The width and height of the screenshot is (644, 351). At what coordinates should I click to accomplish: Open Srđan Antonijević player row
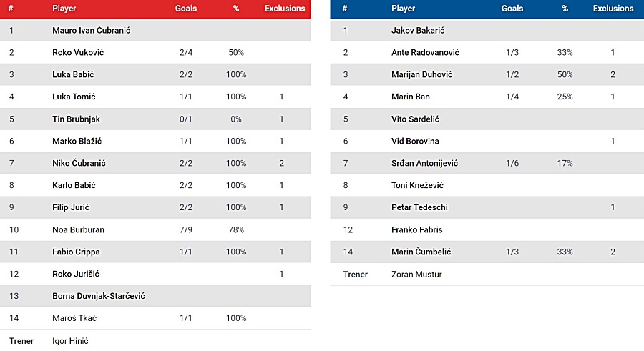point(487,163)
